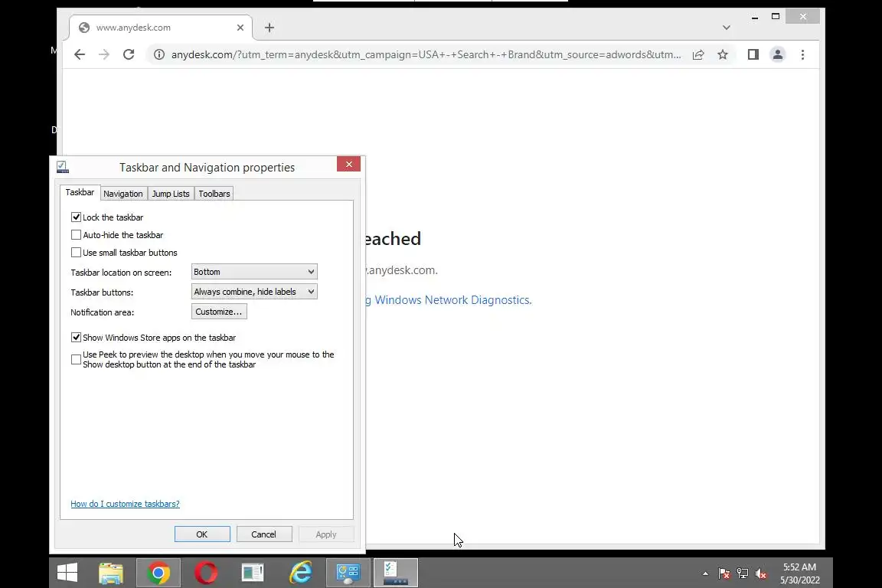Open How do I customize taskbars link
The image size is (882, 588).
click(x=125, y=504)
